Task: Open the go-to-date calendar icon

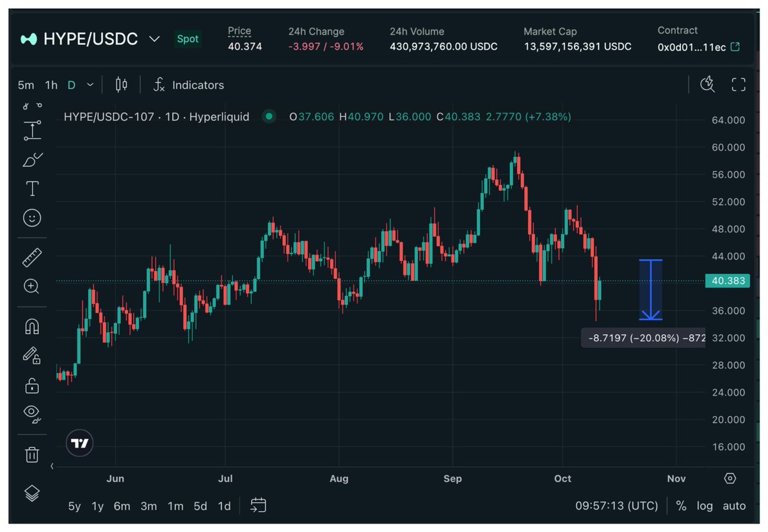Action: click(258, 505)
